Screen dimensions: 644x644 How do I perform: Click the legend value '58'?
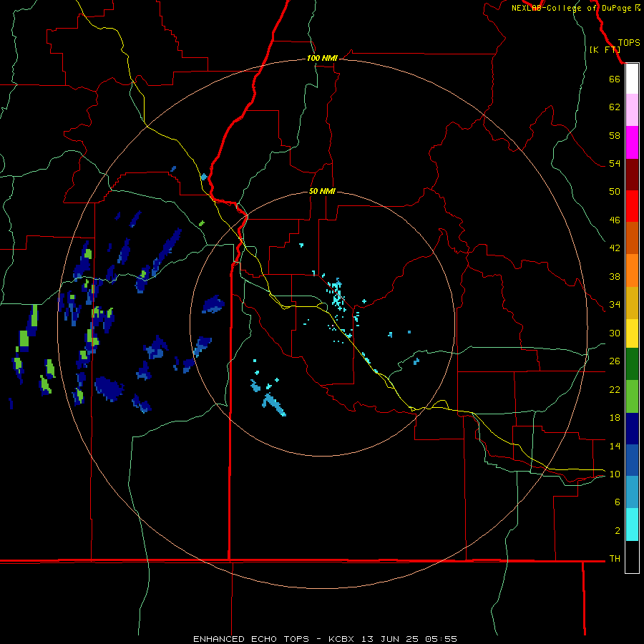point(615,135)
